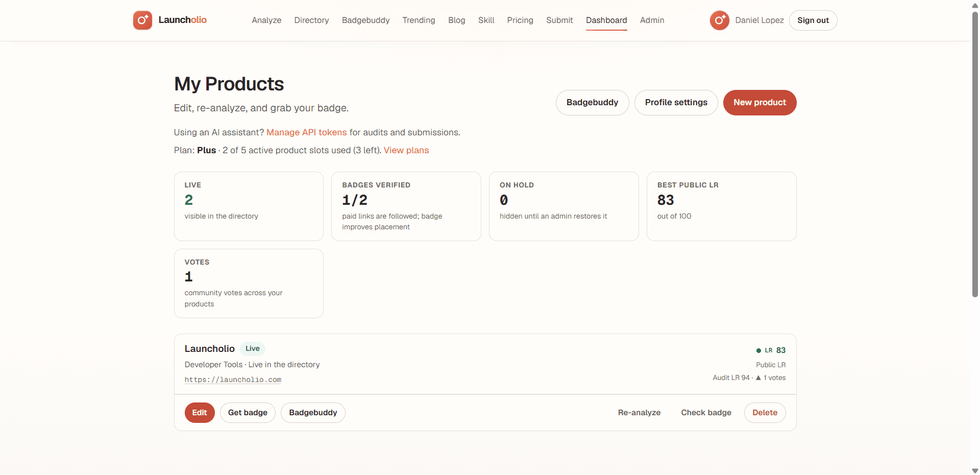Open the Admin nav item

pos(652,20)
